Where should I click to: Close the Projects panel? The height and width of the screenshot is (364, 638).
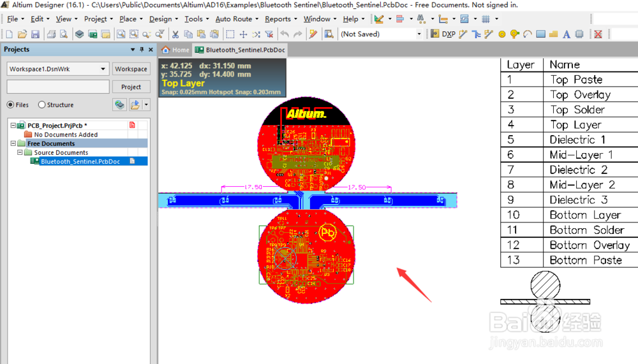coord(151,50)
